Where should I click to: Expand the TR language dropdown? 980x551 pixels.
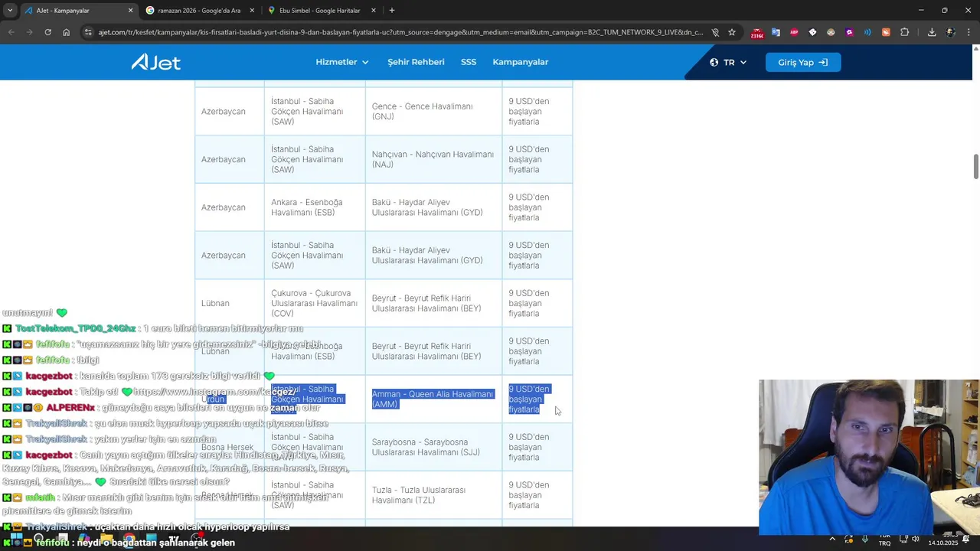point(728,62)
